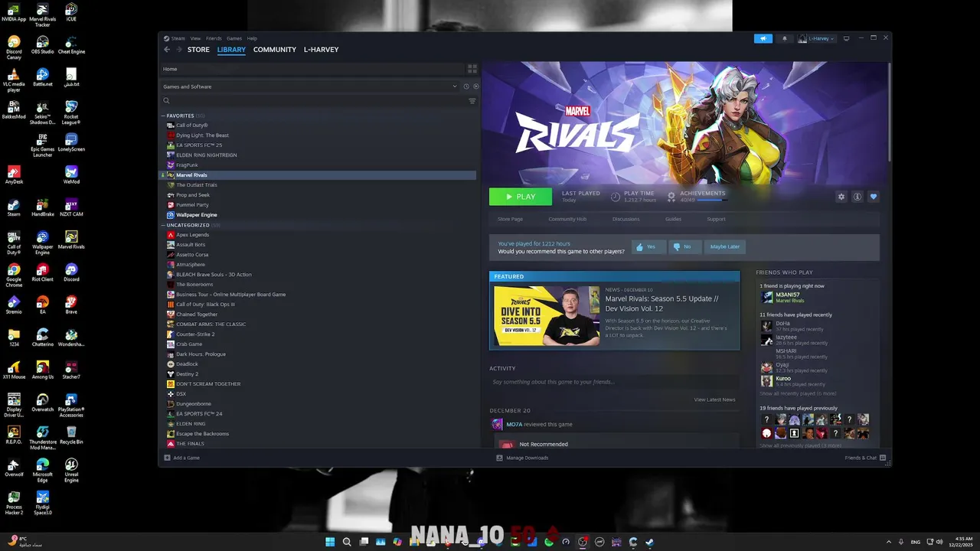
Task: Open friend M3ANI57 playing Marvel Rivals
Action: [787, 297]
